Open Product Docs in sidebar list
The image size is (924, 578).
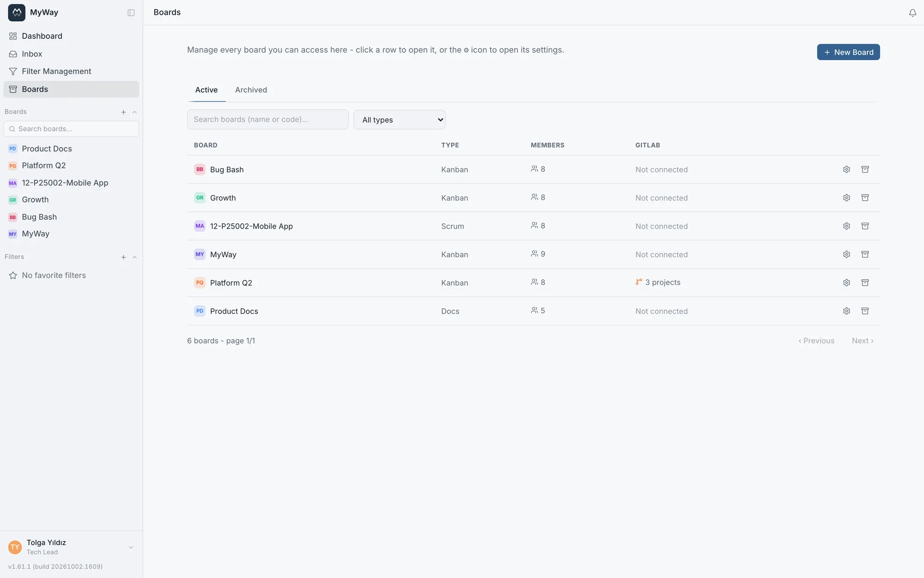(71, 149)
